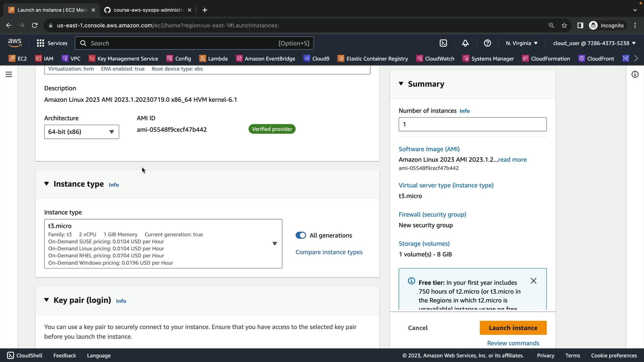Collapse the Summary panel section
This screenshot has width=644, height=362.
coord(401,84)
